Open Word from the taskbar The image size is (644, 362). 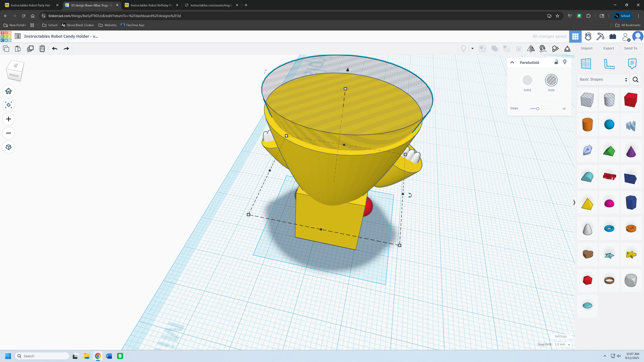109,356
